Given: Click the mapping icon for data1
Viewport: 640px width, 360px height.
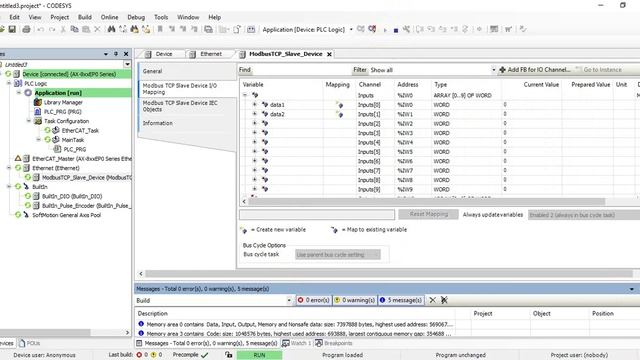Looking at the screenshot, I should 340,104.
